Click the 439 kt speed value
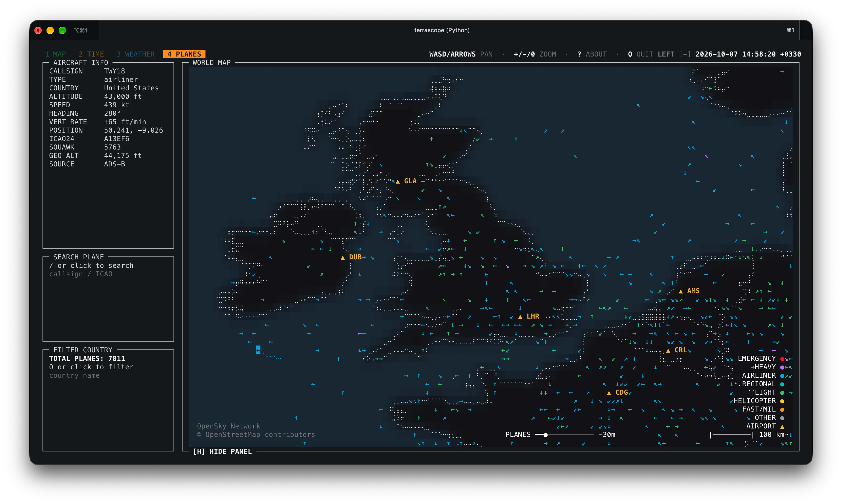Screen dimensions: 842x504 click(x=116, y=105)
